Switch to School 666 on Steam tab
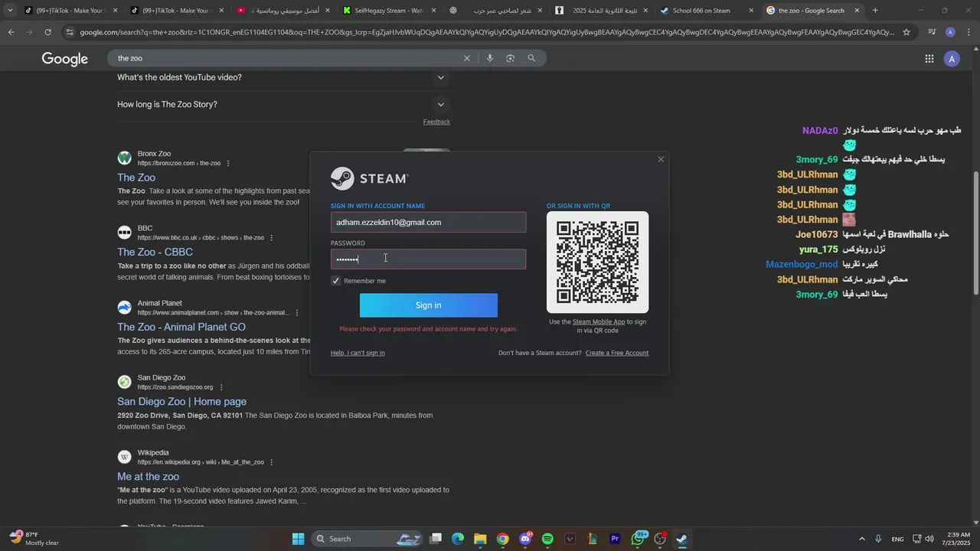 (x=706, y=11)
